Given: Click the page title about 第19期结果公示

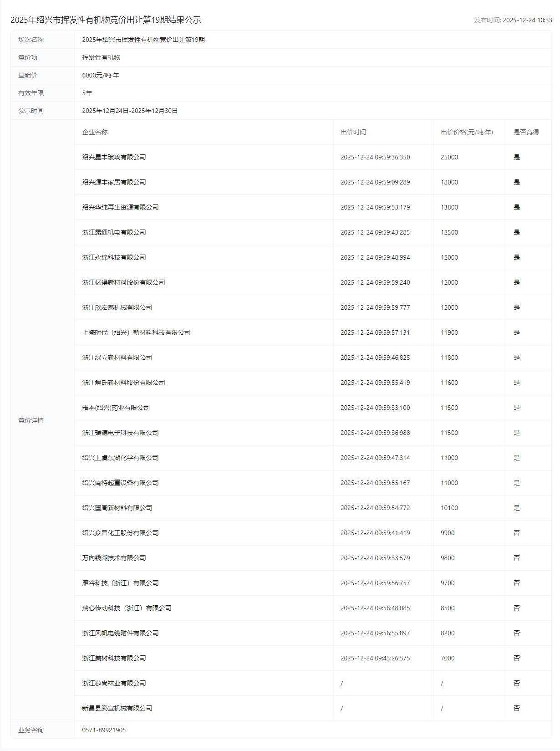Looking at the screenshot, I should pos(106,20).
